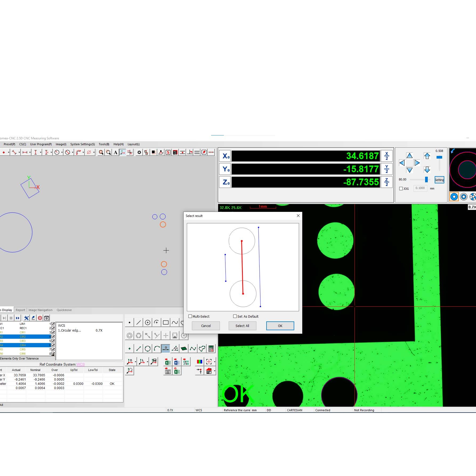Open the WCS coordinate system link
The height and width of the screenshot is (476, 476).
pos(81,365)
